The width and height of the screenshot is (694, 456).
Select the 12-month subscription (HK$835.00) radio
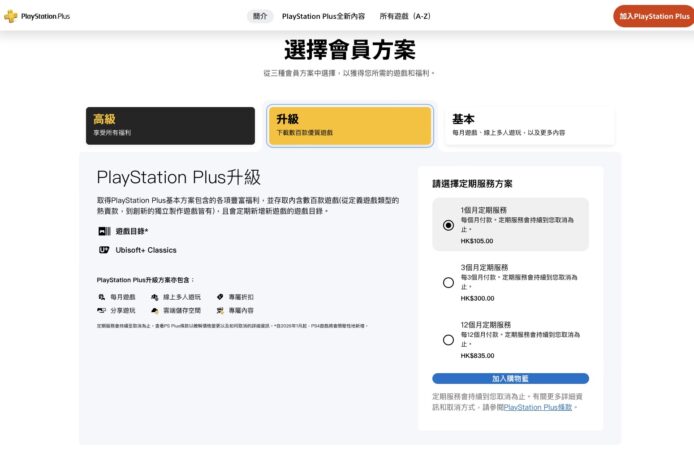point(448,340)
